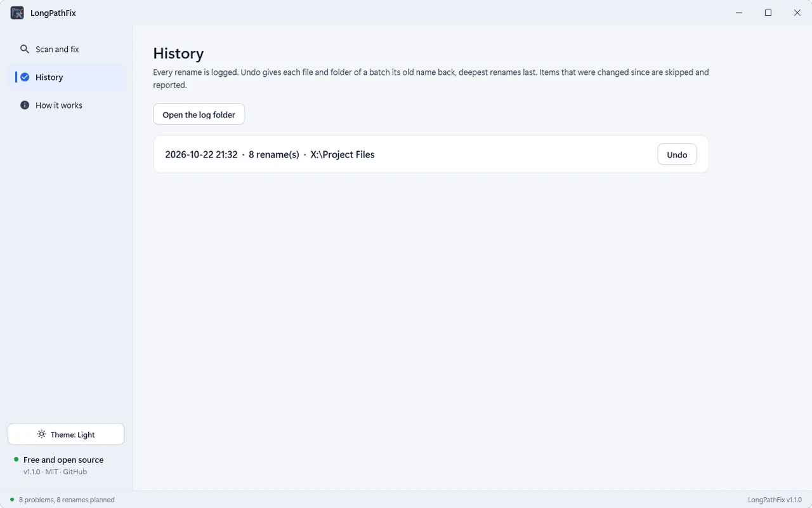This screenshot has width=812, height=508.
Task: Click the info icon beside How it works
Action: pos(25,105)
